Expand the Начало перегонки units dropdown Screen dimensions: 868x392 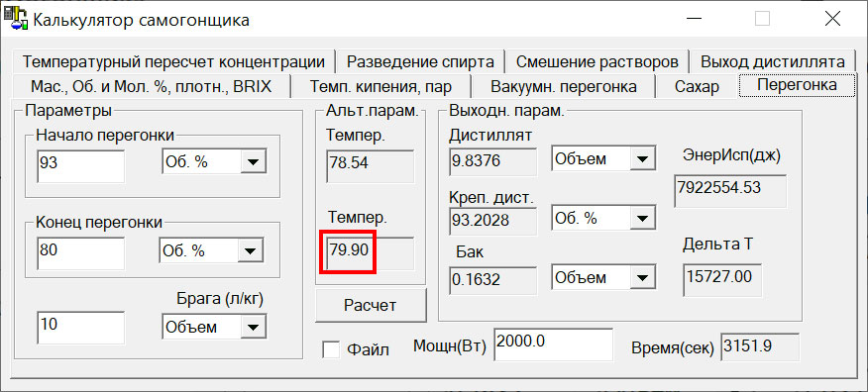[x=253, y=161]
